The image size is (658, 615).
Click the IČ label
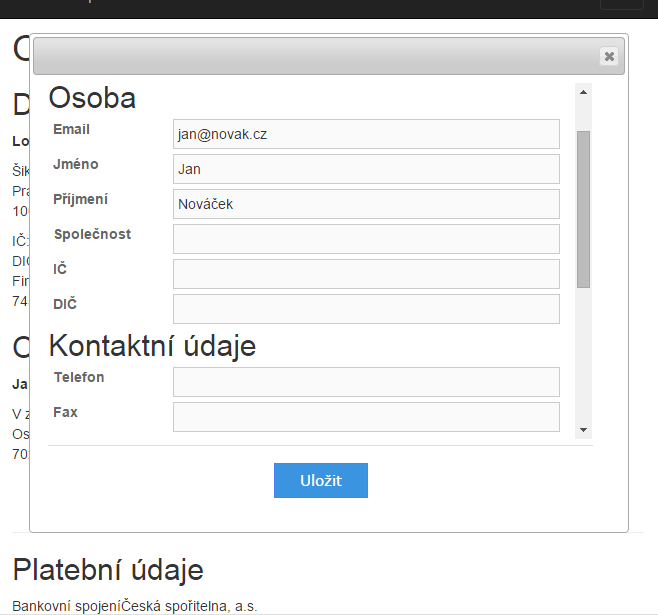[x=60, y=268]
